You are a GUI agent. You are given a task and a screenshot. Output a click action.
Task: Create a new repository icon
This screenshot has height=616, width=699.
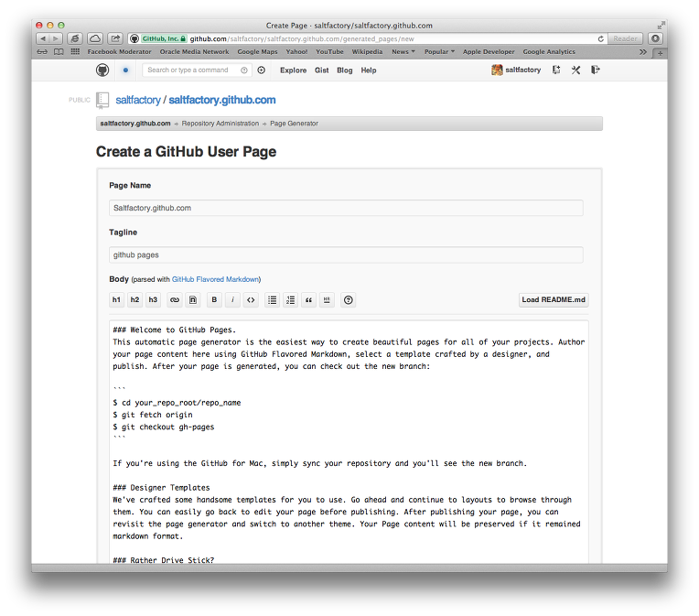pyautogui.click(x=556, y=70)
